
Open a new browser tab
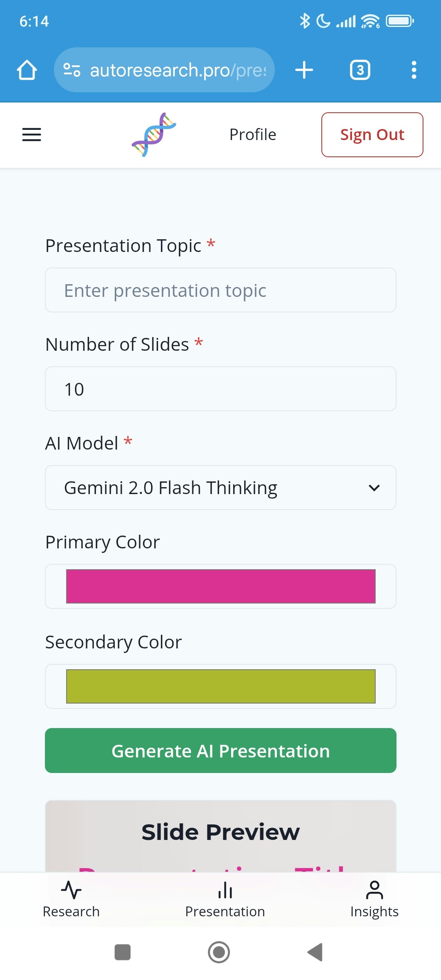304,70
